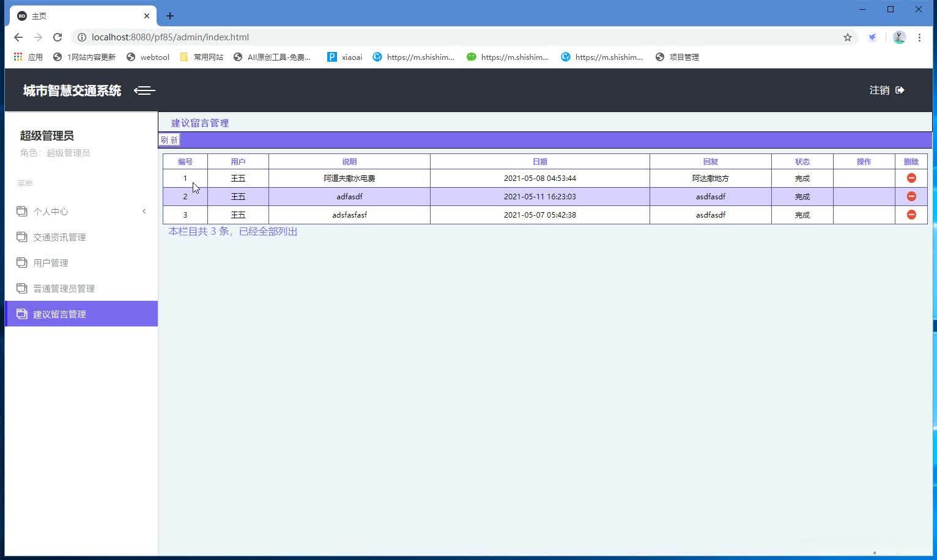Delete row 1 阿道夫撒水电费 entry
The image size is (937, 560).
coord(911,178)
